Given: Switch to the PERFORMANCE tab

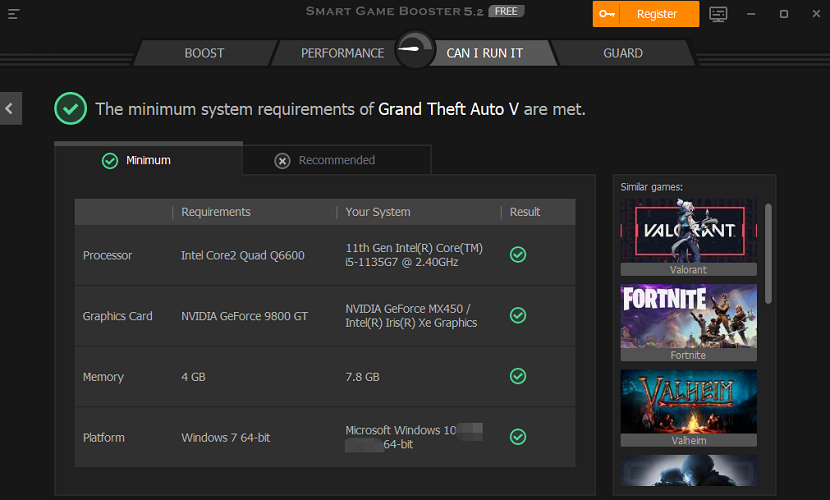Looking at the screenshot, I should pos(342,53).
